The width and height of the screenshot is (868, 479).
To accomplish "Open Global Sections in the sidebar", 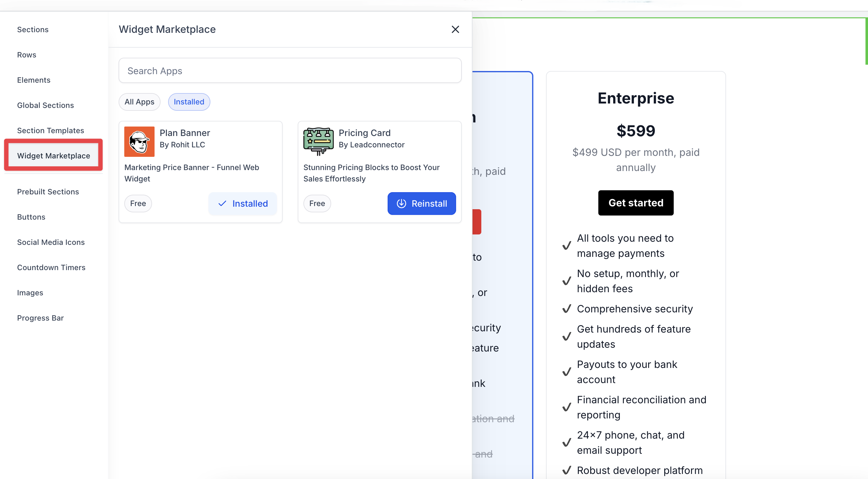I will point(45,105).
